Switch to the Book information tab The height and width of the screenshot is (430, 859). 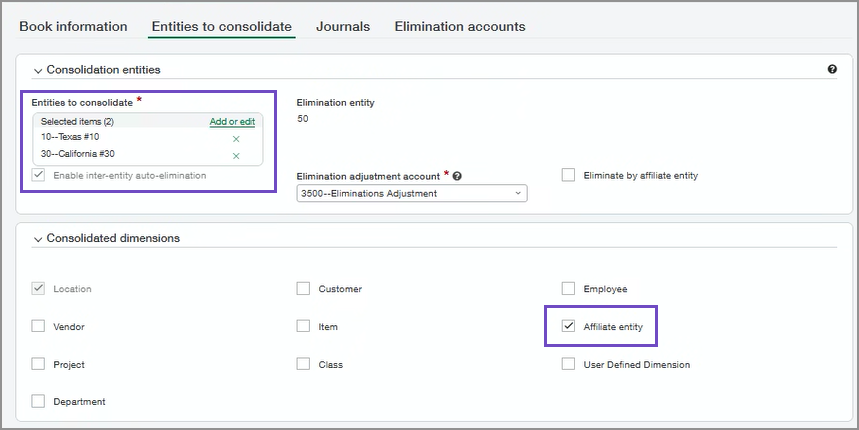point(73,27)
